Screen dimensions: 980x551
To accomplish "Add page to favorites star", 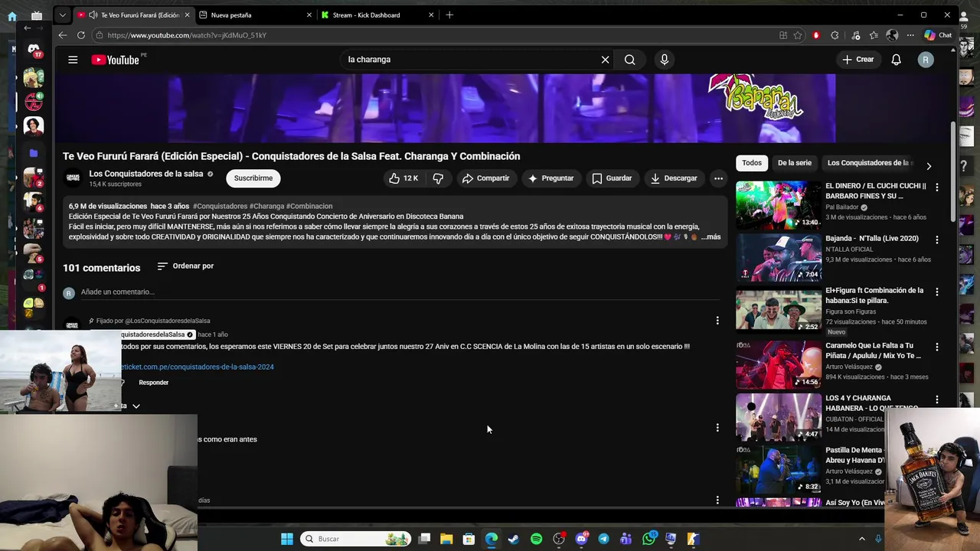I will 798,35.
